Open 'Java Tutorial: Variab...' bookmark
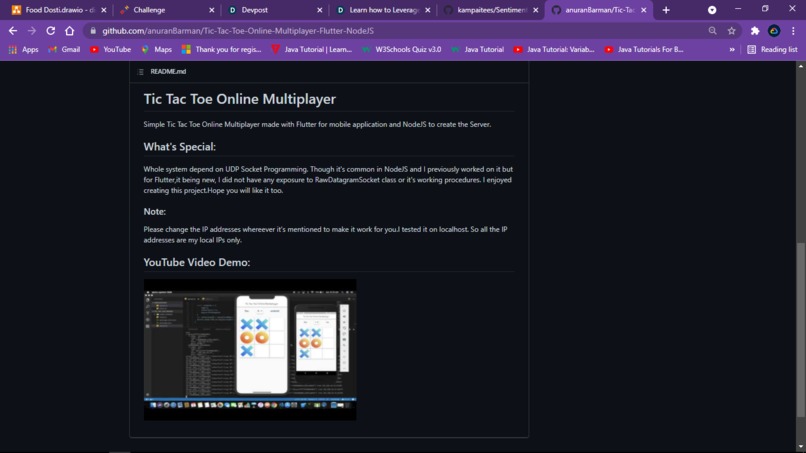The height and width of the screenshot is (453, 806). click(554, 49)
